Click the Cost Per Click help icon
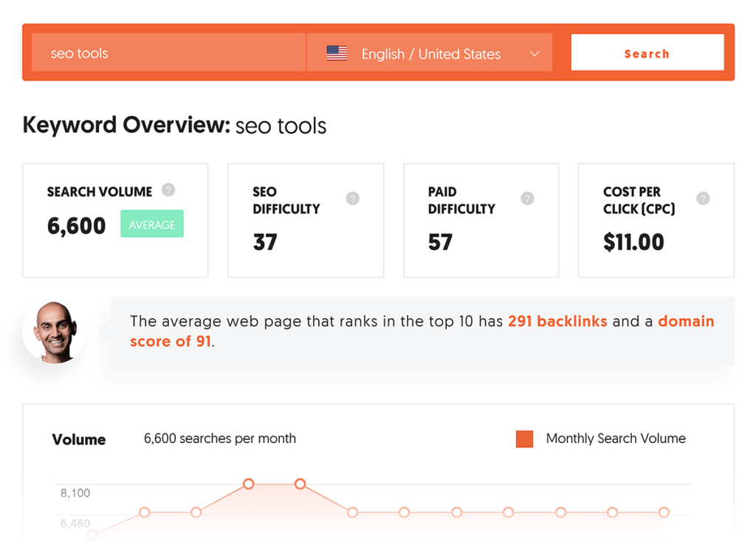The width and height of the screenshot is (756, 547). click(702, 199)
